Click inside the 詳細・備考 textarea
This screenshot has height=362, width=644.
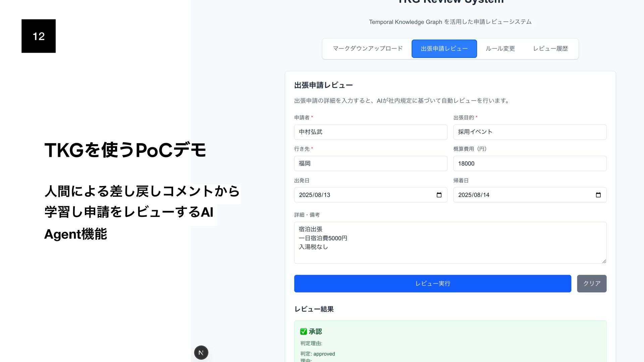(x=449, y=243)
